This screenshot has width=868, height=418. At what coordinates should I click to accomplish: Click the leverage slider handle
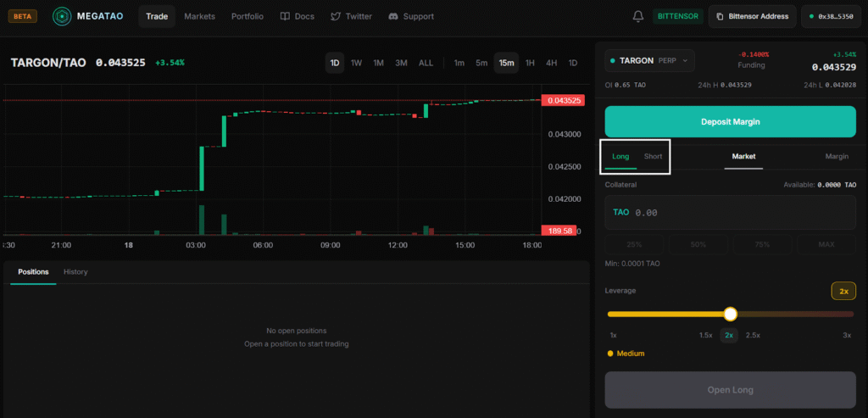tap(730, 314)
